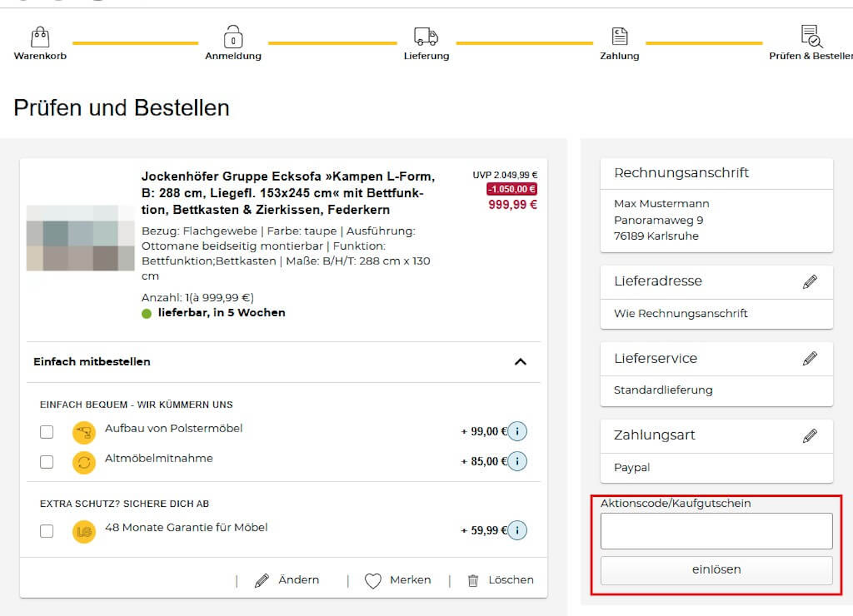Select the Lieferung truck icon step
This screenshot has width=853, height=616.
(x=426, y=36)
